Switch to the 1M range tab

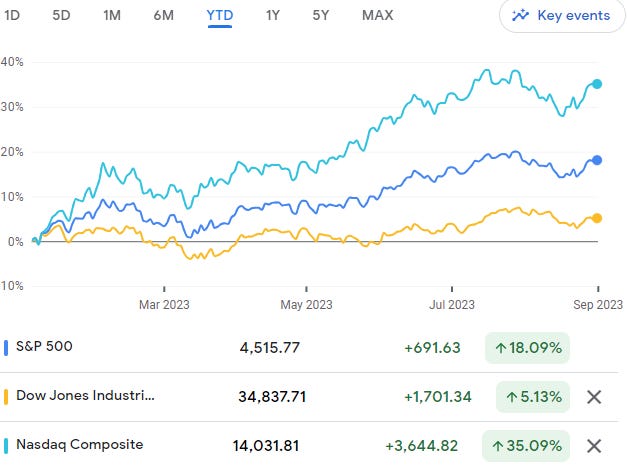click(x=112, y=15)
